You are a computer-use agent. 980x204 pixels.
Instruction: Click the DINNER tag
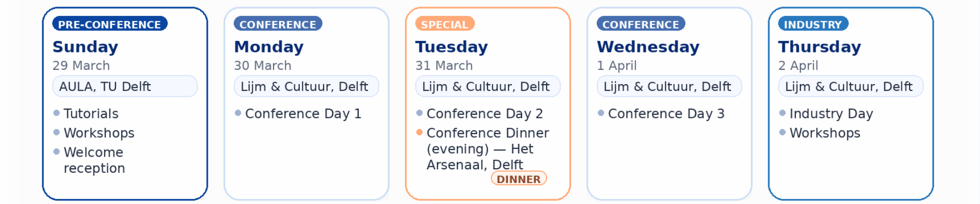[x=519, y=178]
